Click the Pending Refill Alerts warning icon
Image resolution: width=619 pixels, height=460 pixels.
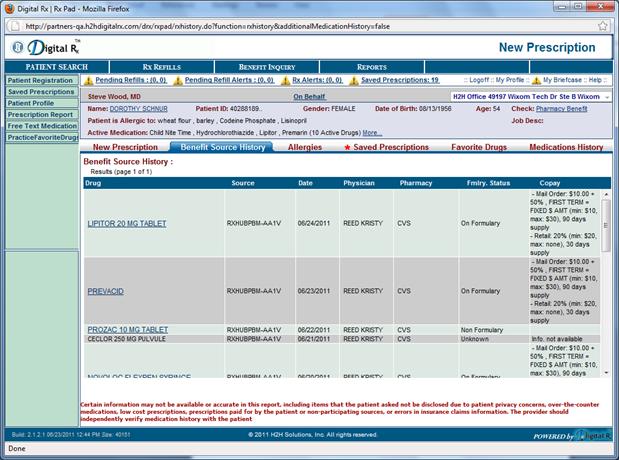pos(177,80)
